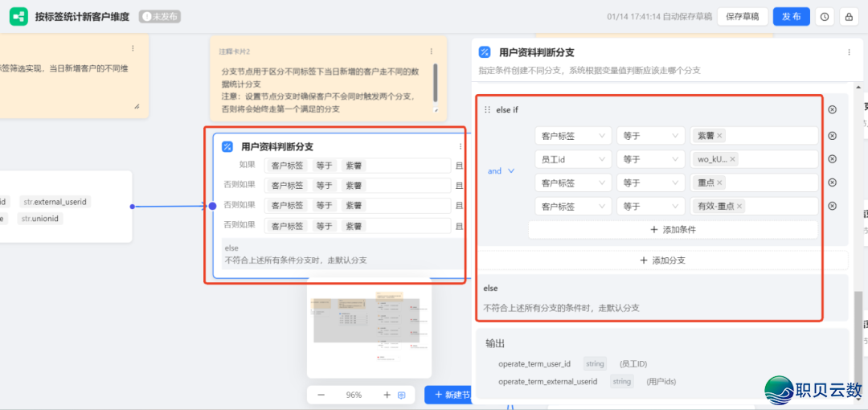This screenshot has height=410, width=868.
Task: Remove the entire else if branch
Action: click(832, 109)
